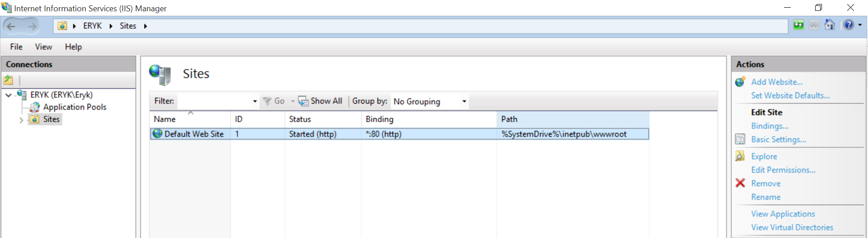
Task: Sort by the Path column header
Action: 573,119
